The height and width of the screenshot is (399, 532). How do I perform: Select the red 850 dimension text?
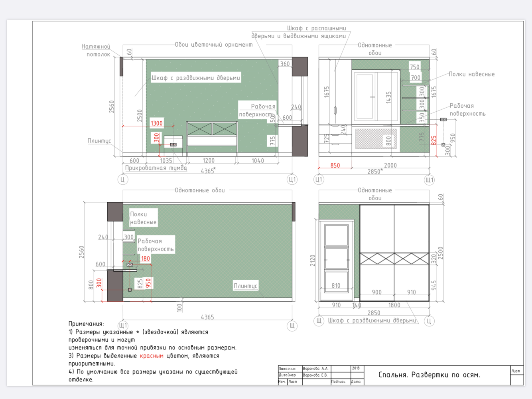click(335, 165)
